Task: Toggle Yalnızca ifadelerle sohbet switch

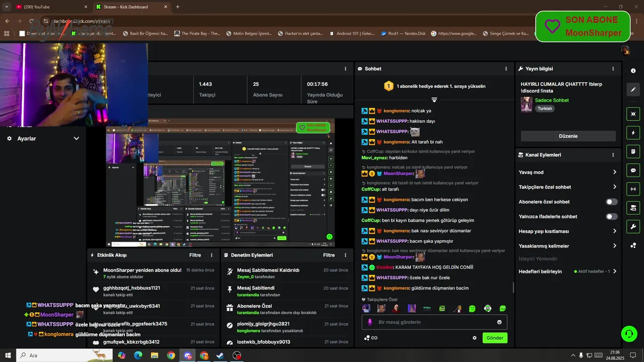Action: pyautogui.click(x=612, y=217)
